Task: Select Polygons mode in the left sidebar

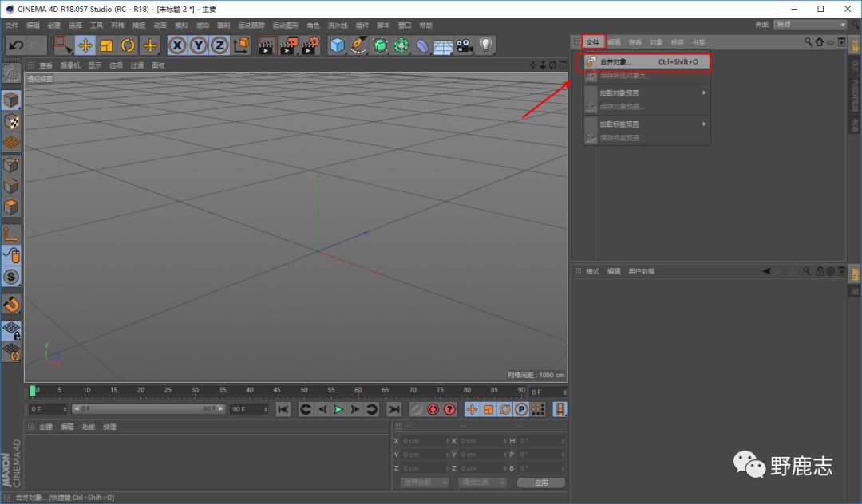Action: point(11,207)
